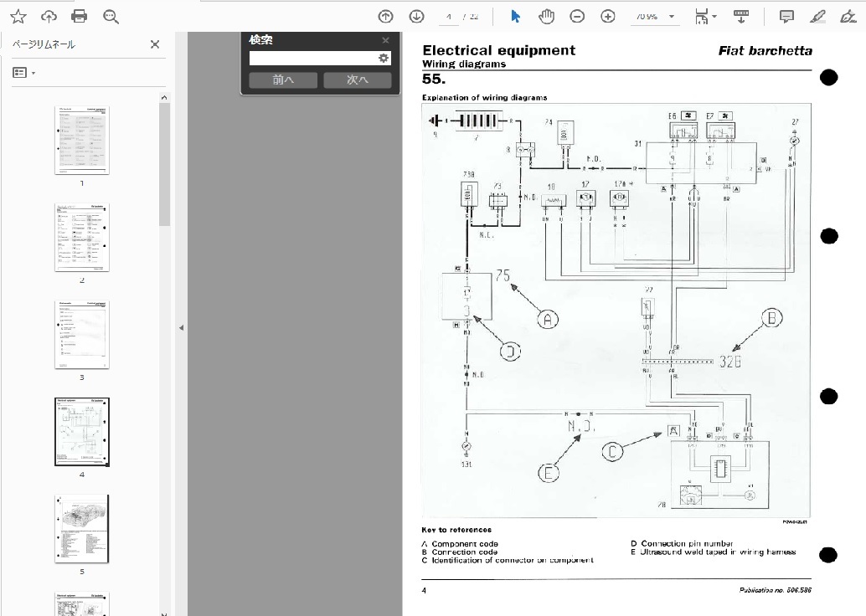Click the thumbnail panel scroll-up arrow

[164, 98]
